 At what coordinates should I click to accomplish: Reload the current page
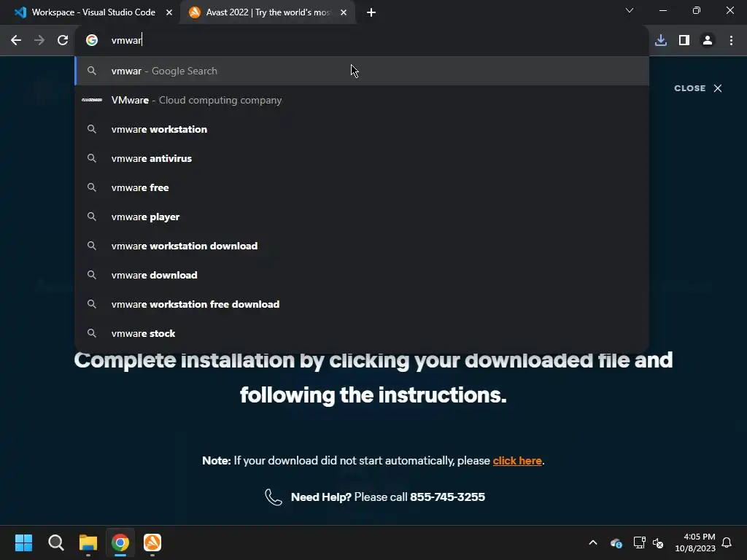point(63,41)
